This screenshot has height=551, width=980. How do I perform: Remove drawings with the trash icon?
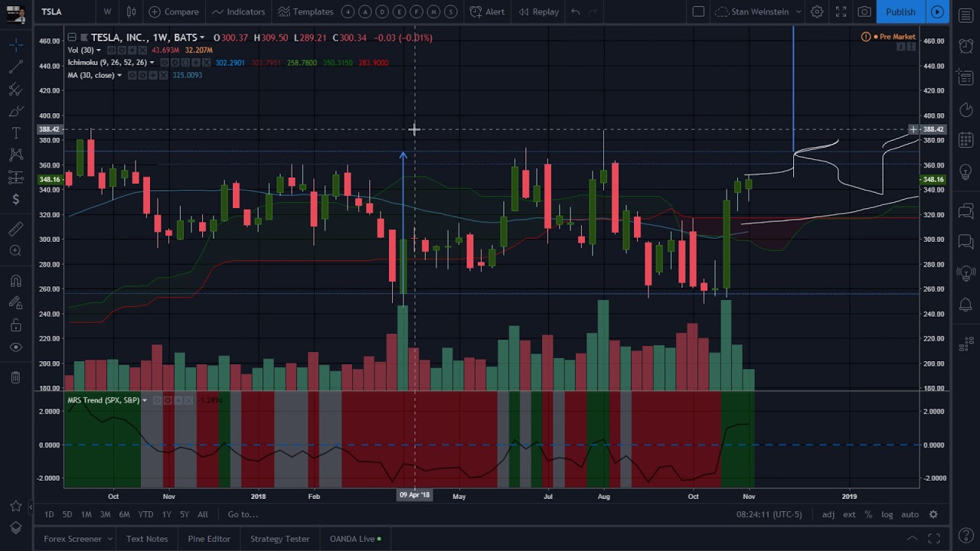(x=15, y=377)
